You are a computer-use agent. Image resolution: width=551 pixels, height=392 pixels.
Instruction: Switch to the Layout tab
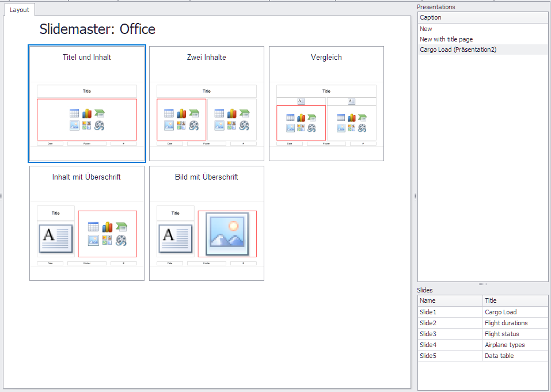point(19,10)
